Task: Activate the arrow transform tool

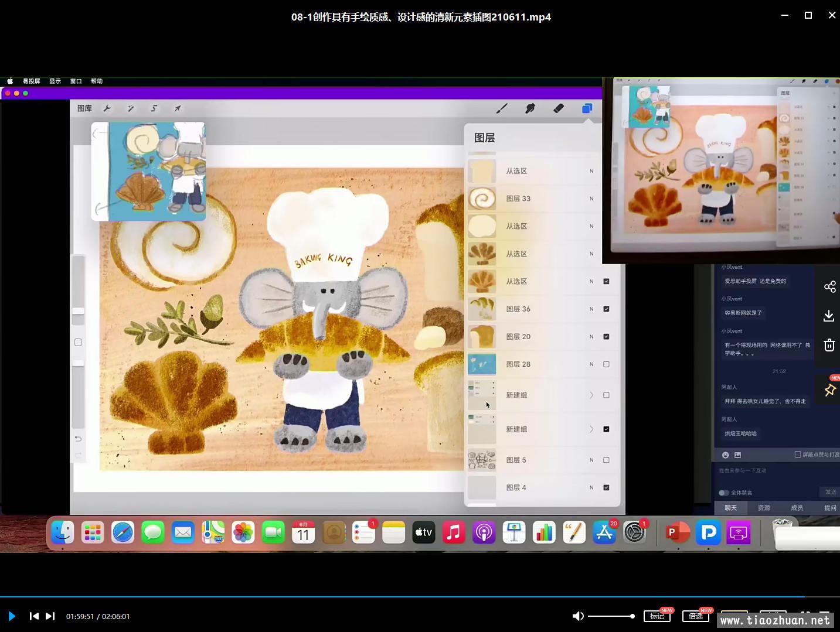Action: point(177,108)
